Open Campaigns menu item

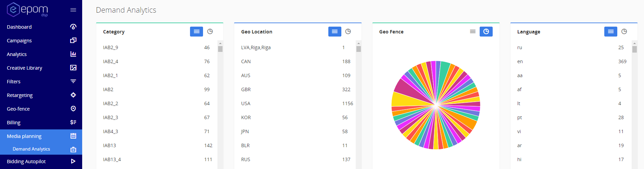click(x=41, y=40)
